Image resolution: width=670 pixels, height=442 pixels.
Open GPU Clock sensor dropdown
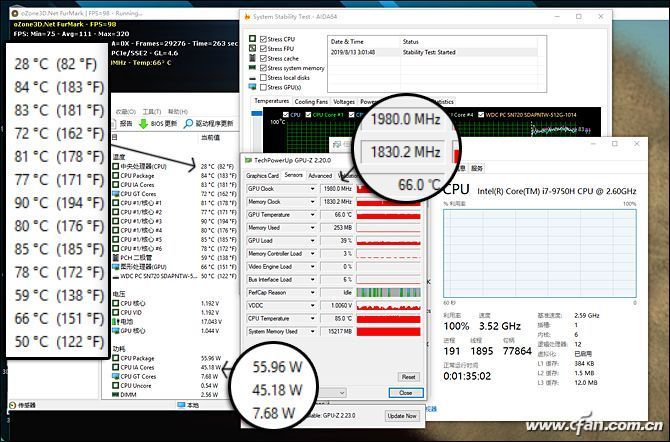click(x=313, y=189)
